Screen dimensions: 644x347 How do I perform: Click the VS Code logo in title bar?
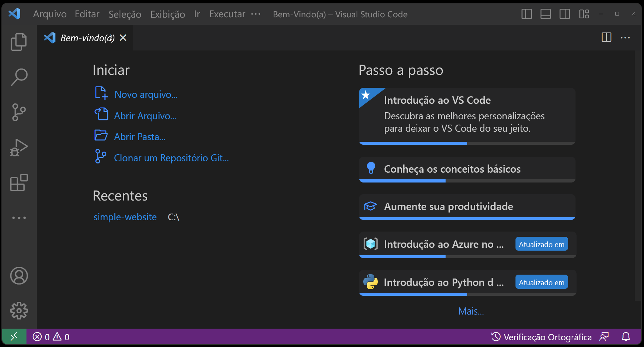click(14, 14)
